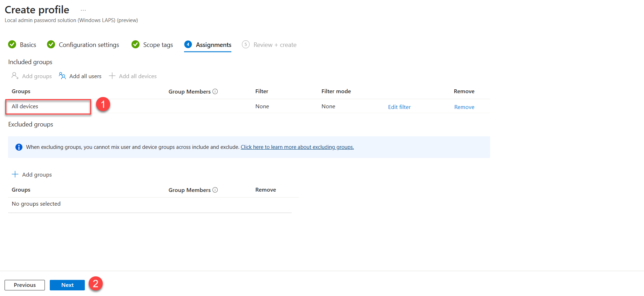
Task: Click the step 5 Review circle icon
Action: [246, 44]
